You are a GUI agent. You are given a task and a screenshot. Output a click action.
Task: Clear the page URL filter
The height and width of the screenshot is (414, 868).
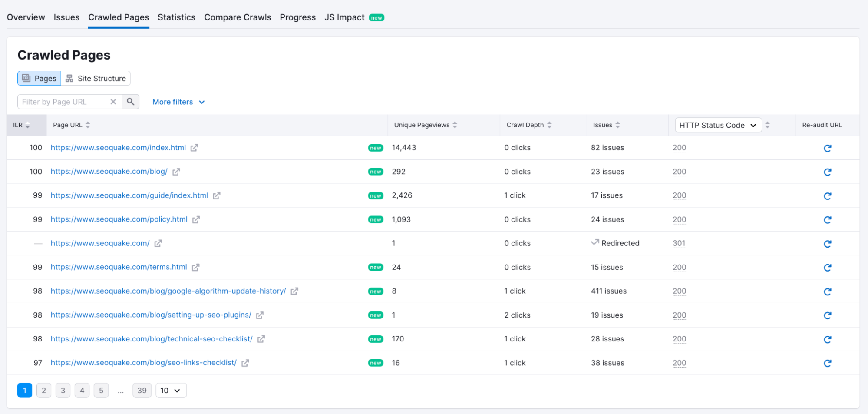pos(113,102)
